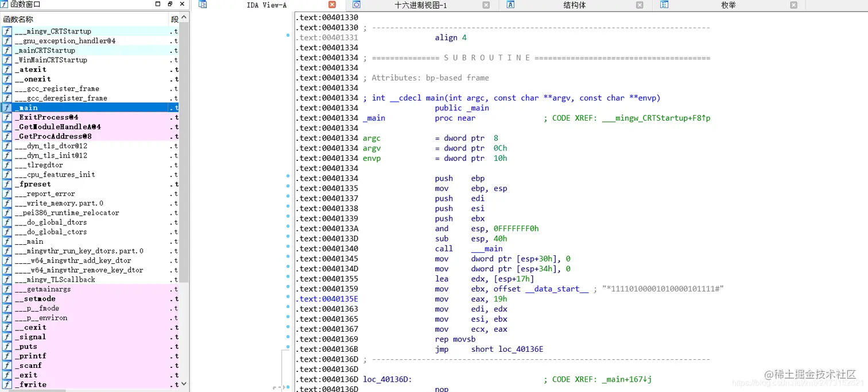Viewport: 868px width, 392px height.
Task: Close the 十六进制视图-1 tab
Action: [x=486, y=5]
